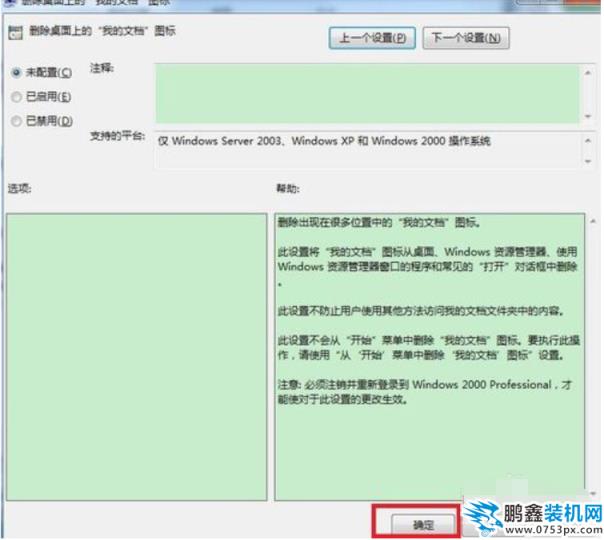The height and width of the screenshot is (540, 604).
Task: Confirm with the 确定 button
Action: pyautogui.click(x=423, y=524)
